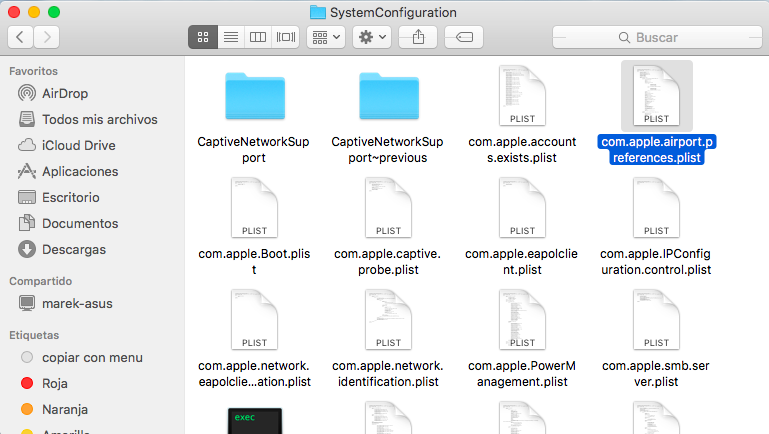Click the com.apple.smb.server.plist filename label
The width and height of the screenshot is (769, 434).
point(656,373)
